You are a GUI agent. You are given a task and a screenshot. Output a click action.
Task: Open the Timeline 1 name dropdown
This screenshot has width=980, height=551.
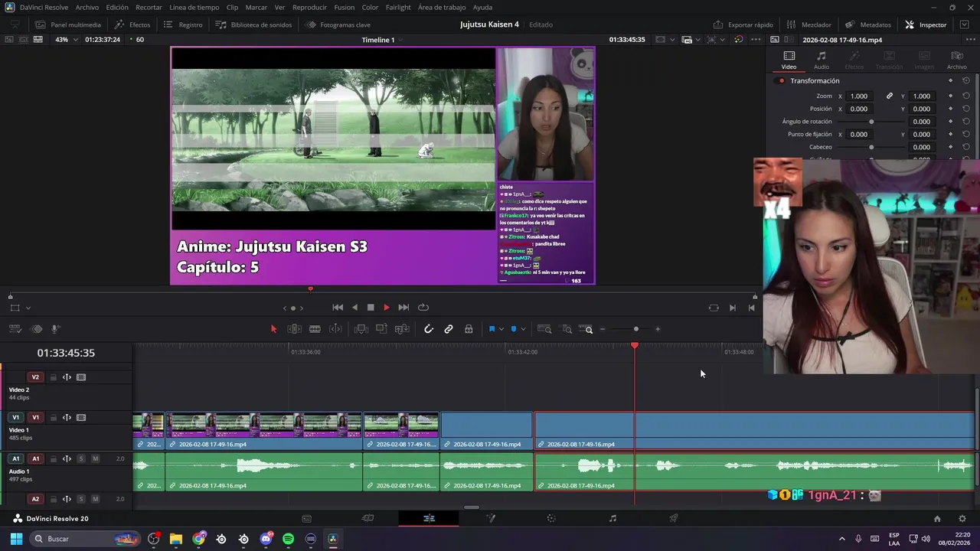click(381, 40)
